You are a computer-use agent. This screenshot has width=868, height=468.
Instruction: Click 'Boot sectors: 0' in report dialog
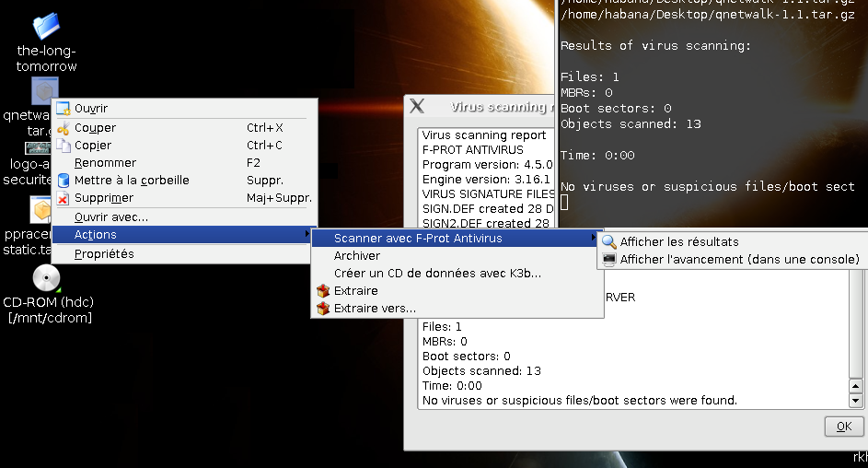point(466,357)
